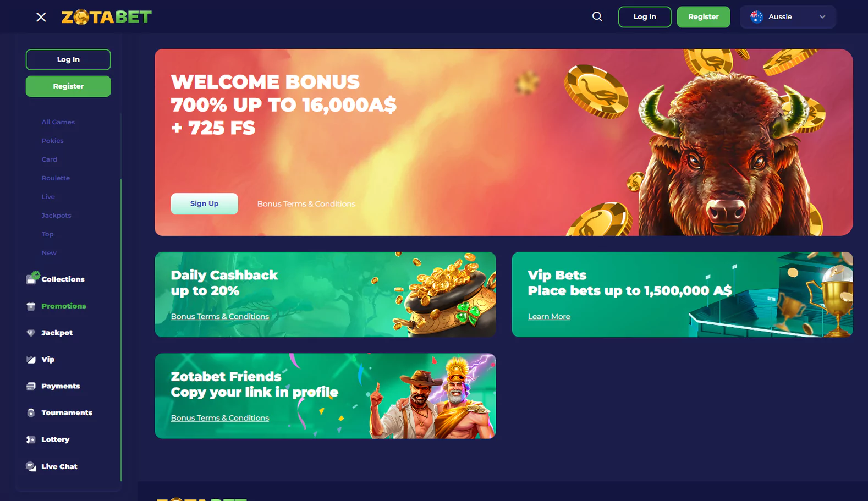This screenshot has width=868, height=501.
Task: Click the Tournaments icon
Action: pos(31,413)
